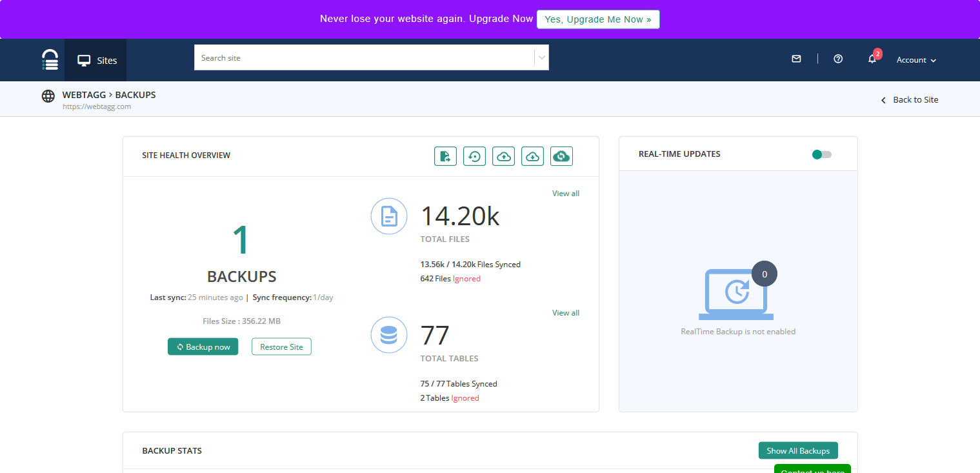Click the Backup now button

(x=203, y=347)
